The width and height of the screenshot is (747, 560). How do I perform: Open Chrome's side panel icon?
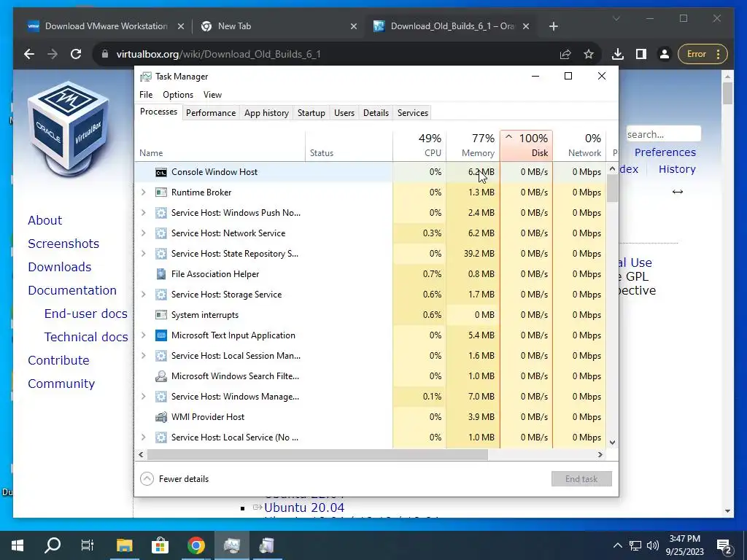641,54
